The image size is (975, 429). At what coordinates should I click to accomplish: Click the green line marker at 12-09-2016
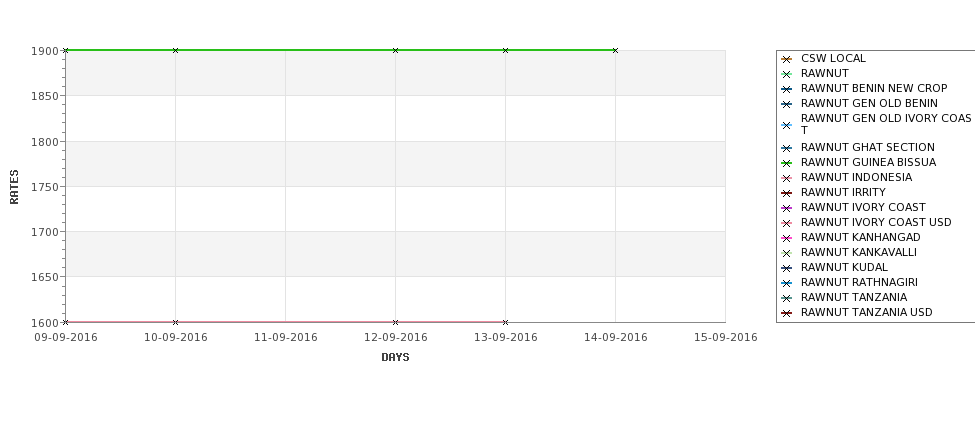click(x=395, y=50)
